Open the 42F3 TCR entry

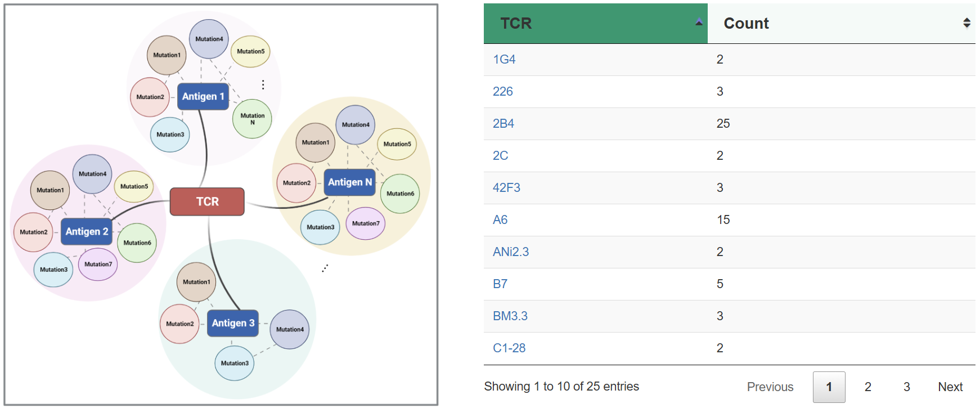(506, 188)
